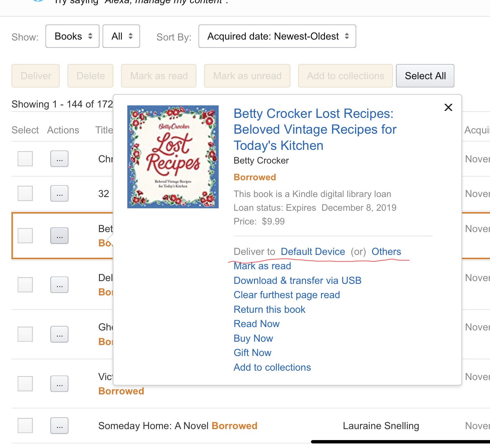490x448 pixels.
Task: Open the Acquired date sort dropdown
Action: (277, 36)
